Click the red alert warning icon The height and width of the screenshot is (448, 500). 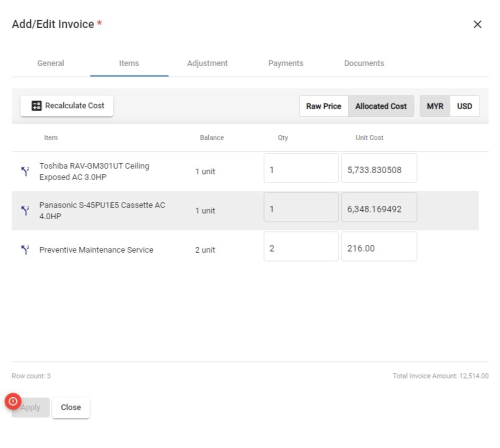point(13,401)
